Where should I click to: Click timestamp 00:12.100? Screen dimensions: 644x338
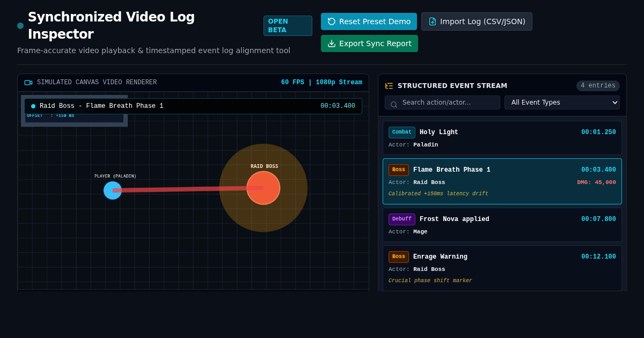[598, 257]
